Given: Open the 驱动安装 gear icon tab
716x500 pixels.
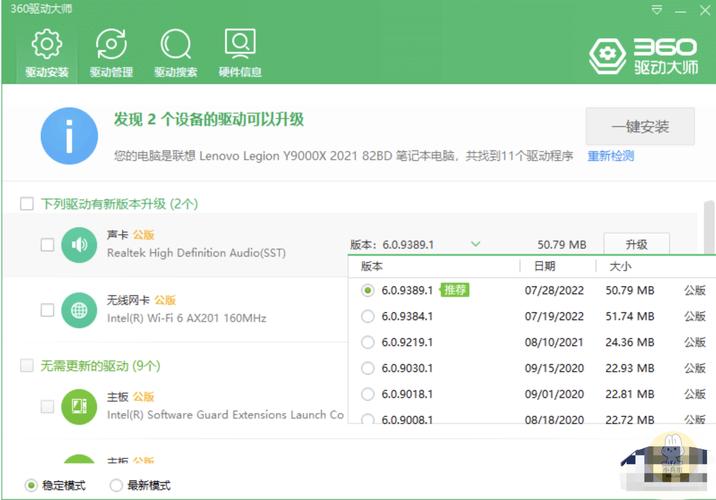Looking at the screenshot, I should point(45,53).
